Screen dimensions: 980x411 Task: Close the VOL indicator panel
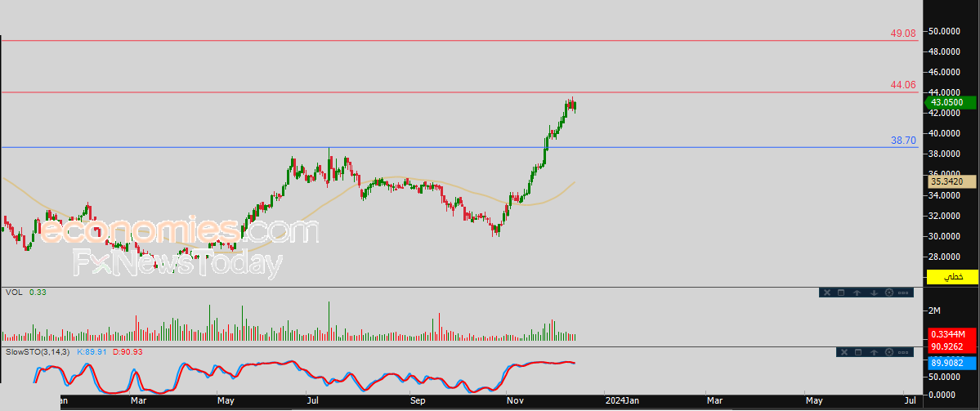(x=826, y=293)
